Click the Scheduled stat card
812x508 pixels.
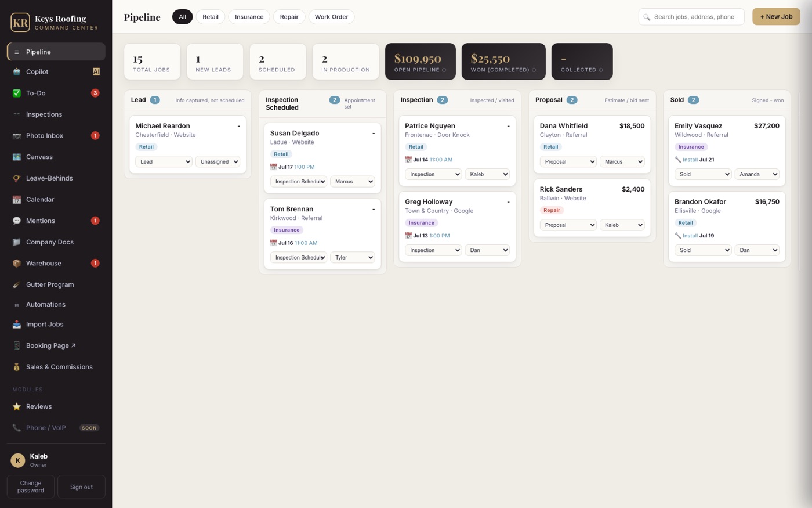pyautogui.click(x=277, y=62)
